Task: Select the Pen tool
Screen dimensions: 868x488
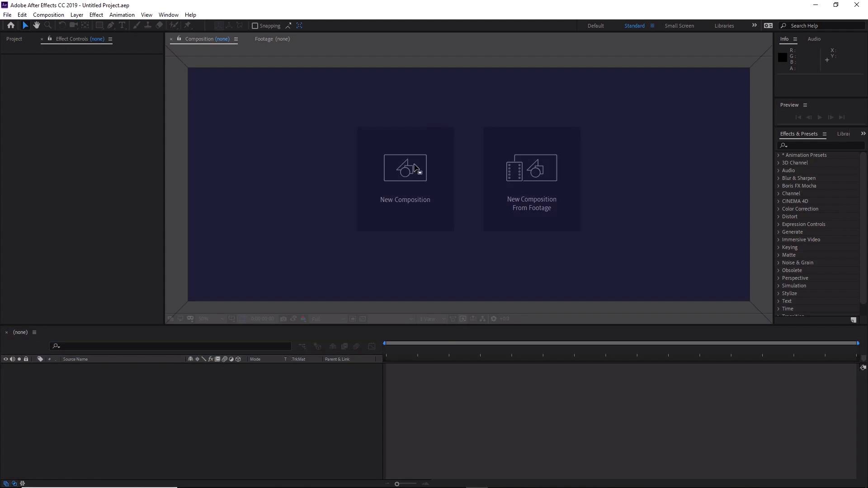Action: (111, 25)
